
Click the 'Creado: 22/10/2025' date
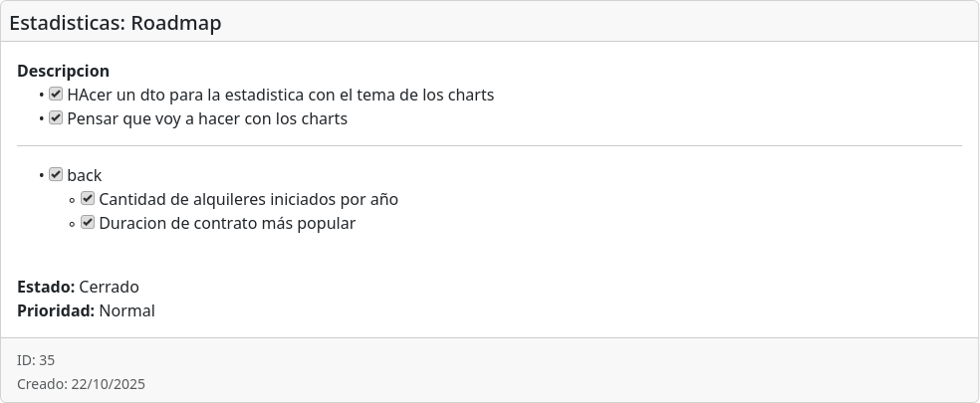pyautogui.click(x=82, y=384)
